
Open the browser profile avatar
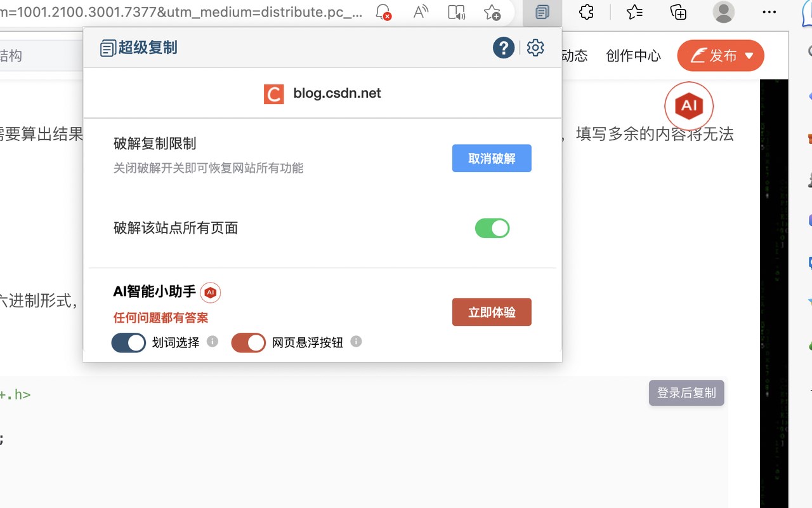(723, 12)
